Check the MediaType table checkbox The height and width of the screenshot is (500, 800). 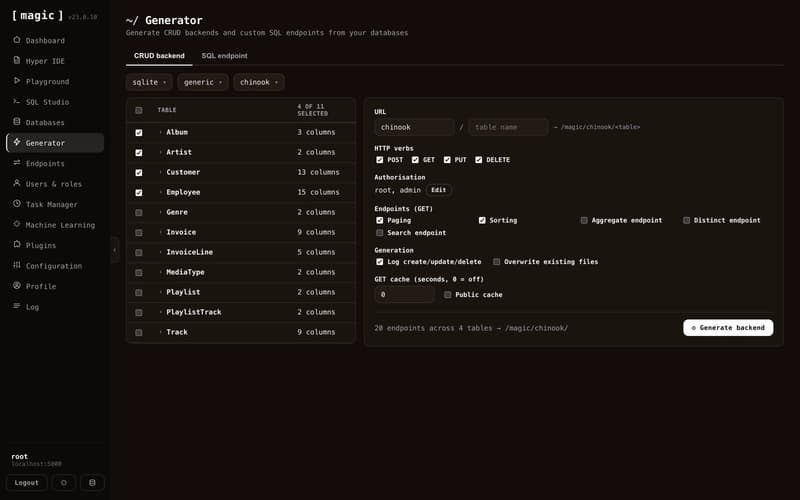click(139, 272)
